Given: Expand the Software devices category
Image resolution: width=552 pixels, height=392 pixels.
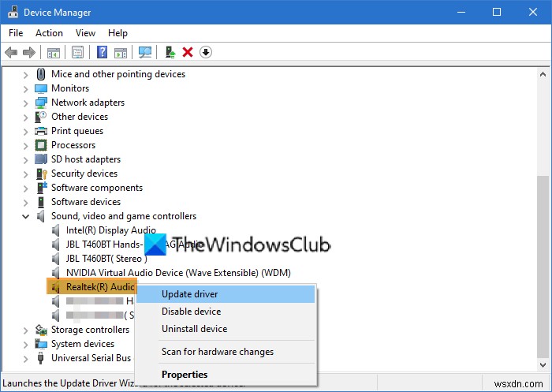Looking at the screenshot, I should [26, 202].
